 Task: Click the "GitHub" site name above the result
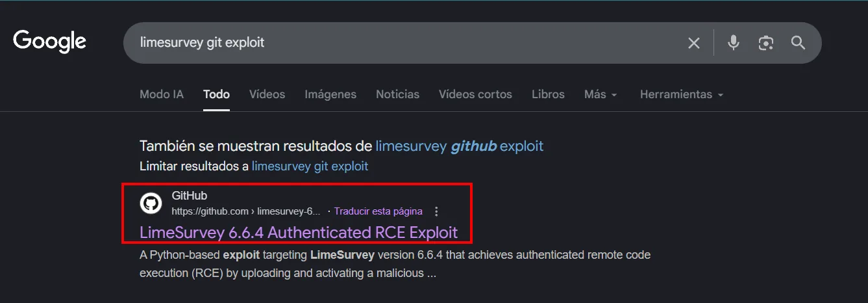coord(190,195)
